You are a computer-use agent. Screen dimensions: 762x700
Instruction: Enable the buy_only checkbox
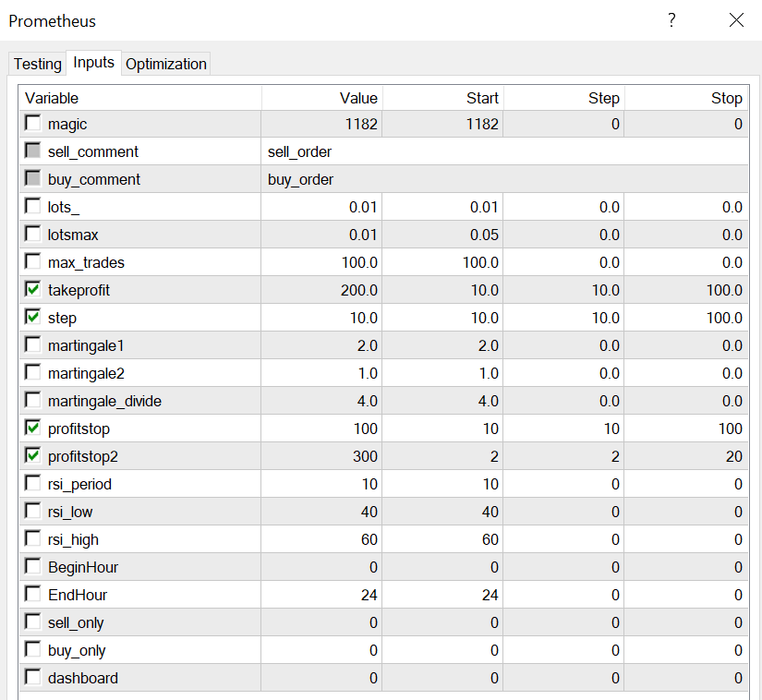click(x=33, y=648)
